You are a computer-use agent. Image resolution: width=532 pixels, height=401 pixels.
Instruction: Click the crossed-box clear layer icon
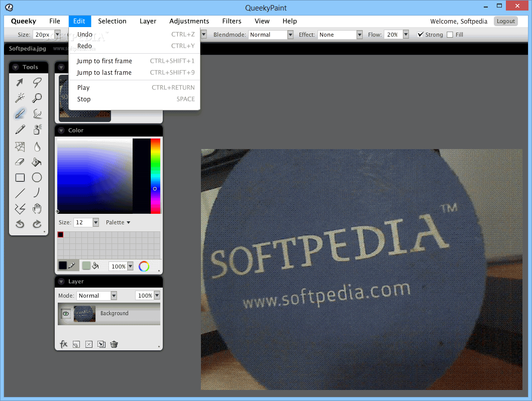(x=89, y=344)
